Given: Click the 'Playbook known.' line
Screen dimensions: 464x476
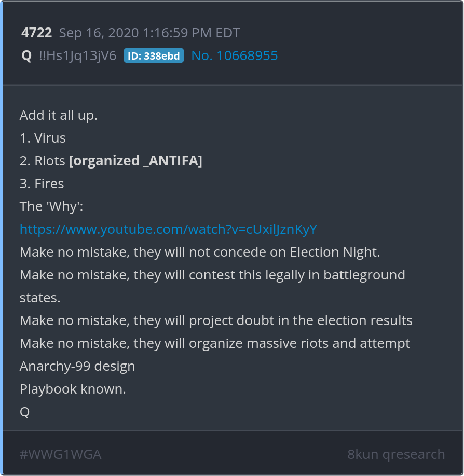Looking at the screenshot, I should (x=73, y=389).
